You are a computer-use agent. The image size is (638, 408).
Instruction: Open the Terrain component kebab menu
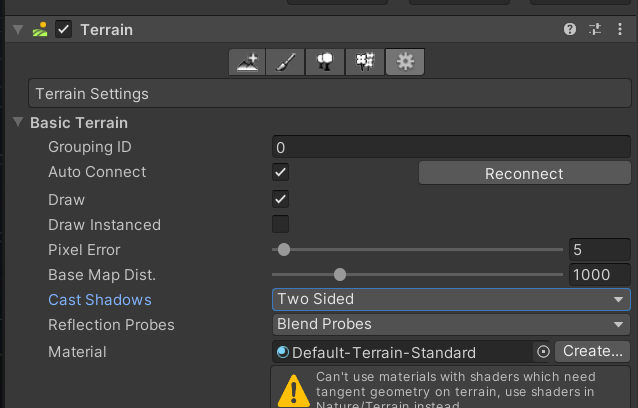pos(620,29)
